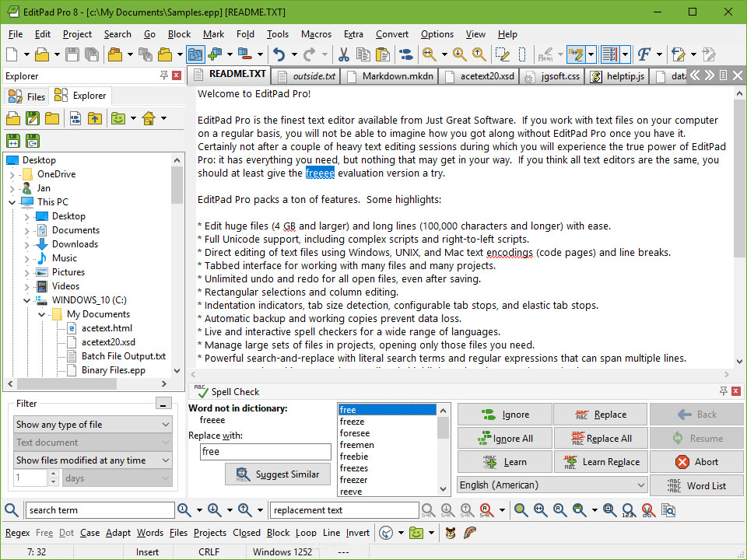Toggle the Words search option
The image size is (747, 560).
click(x=150, y=532)
